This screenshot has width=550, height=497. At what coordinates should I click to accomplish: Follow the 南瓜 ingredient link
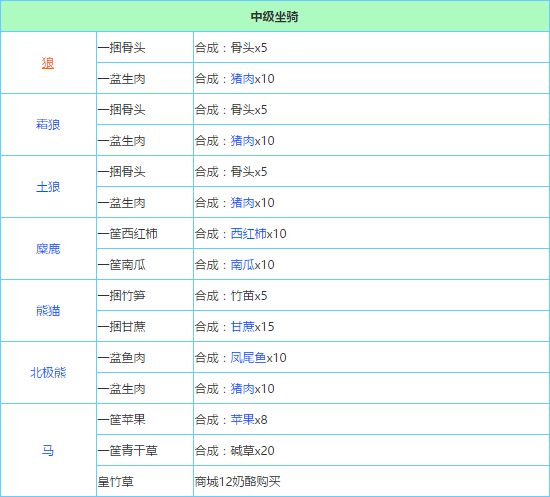tap(242, 264)
